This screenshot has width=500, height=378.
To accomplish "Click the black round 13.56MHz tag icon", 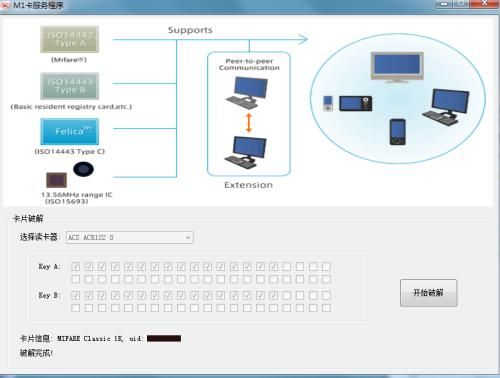I will [x=83, y=169].
